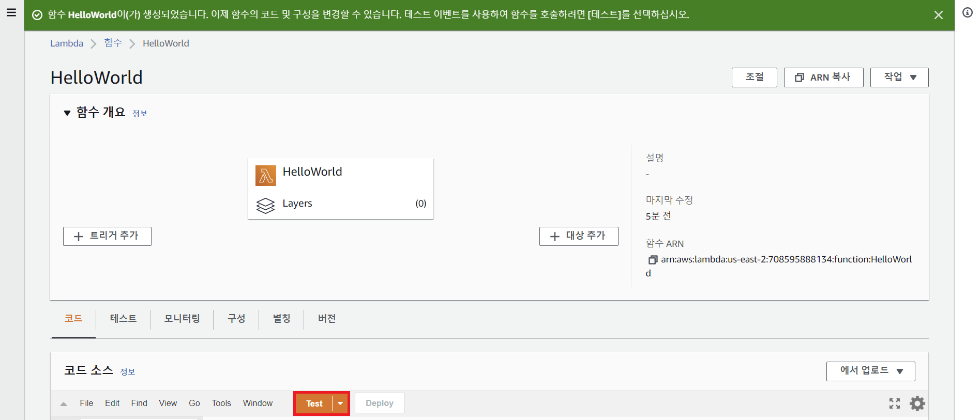
Task: Open 정보 link next to 코드 소스
Action: click(x=128, y=372)
